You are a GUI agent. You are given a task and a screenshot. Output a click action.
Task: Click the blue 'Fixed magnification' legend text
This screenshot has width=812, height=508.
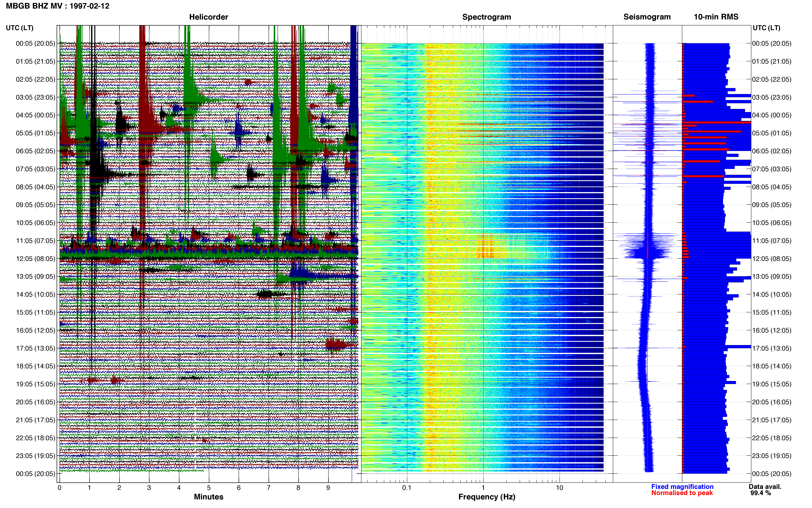pyautogui.click(x=682, y=486)
